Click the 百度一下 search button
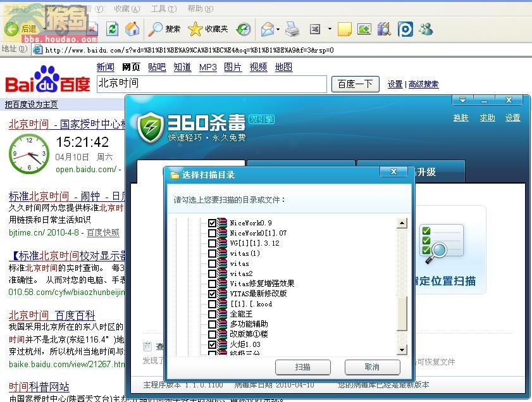The width and height of the screenshot is (532, 402). pyautogui.click(x=355, y=84)
